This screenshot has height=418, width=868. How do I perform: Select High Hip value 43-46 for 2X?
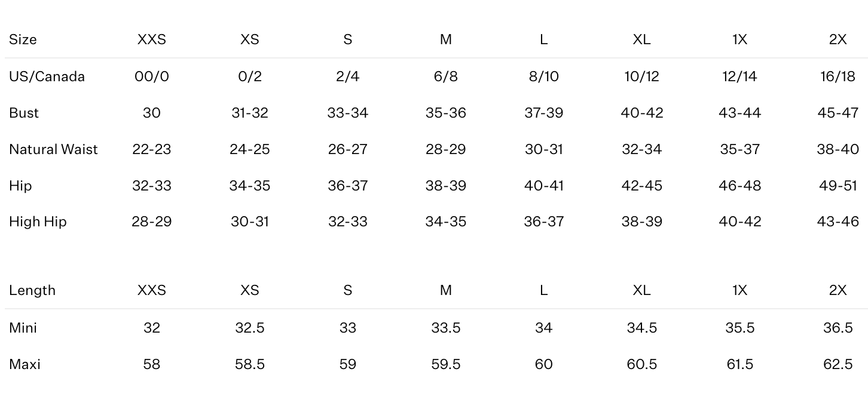point(838,222)
